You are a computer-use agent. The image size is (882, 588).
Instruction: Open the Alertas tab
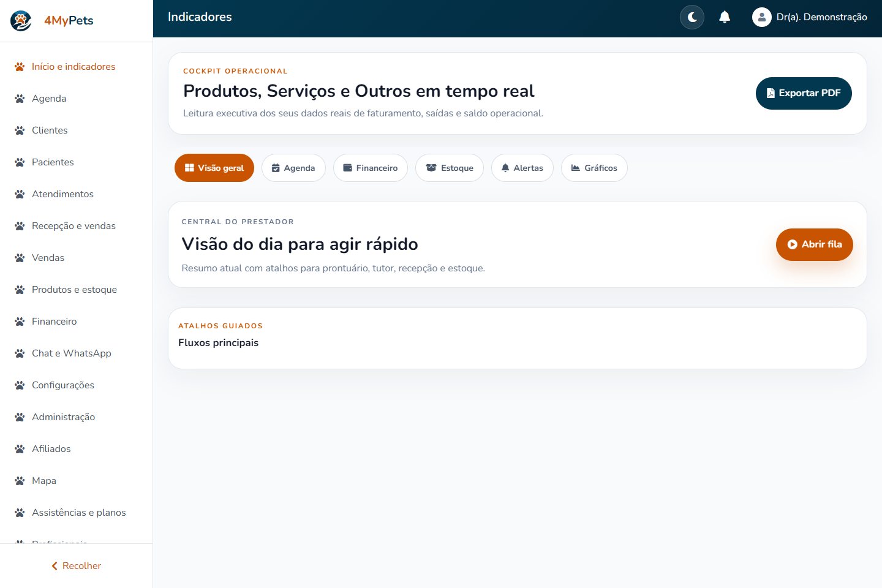tap(522, 168)
